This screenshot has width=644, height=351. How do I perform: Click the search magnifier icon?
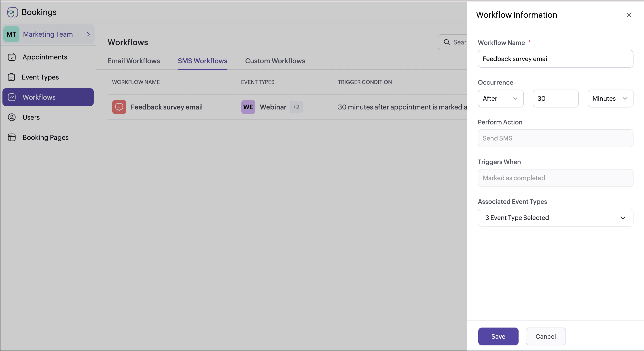pyautogui.click(x=447, y=42)
